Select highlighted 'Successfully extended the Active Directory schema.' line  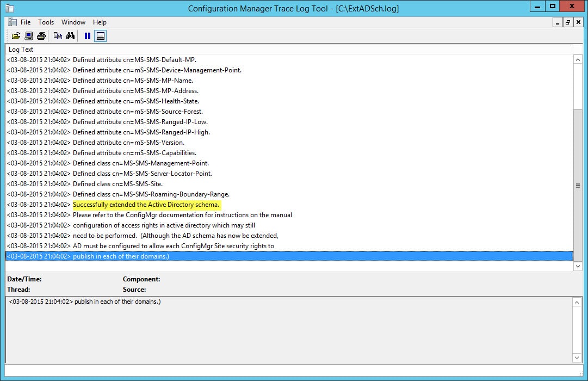click(x=289, y=205)
